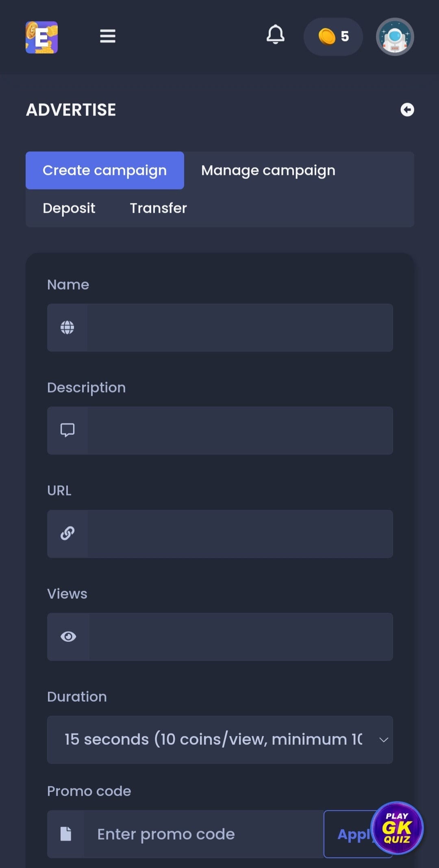This screenshot has width=439, height=868.
Task: Click the Duration dropdown chevron arrow
Action: click(x=383, y=740)
